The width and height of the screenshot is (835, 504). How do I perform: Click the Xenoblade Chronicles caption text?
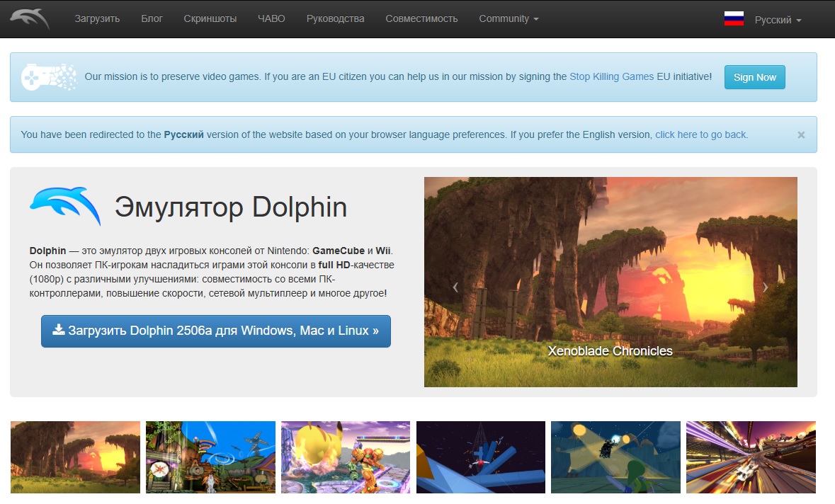click(610, 351)
